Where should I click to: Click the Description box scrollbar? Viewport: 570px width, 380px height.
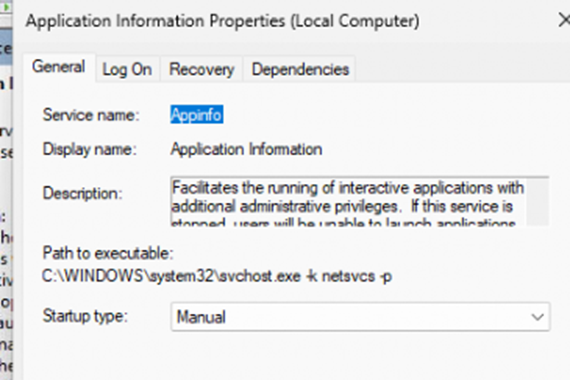(x=537, y=201)
